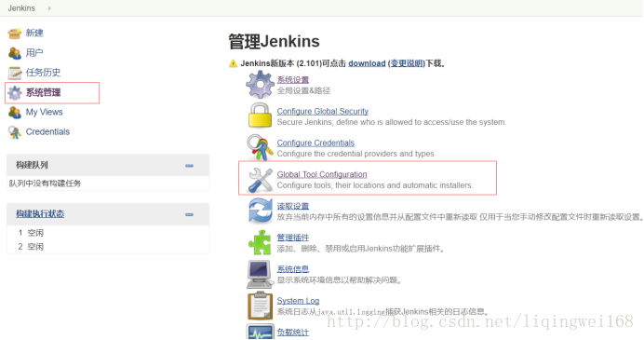The width and height of the screenshot is (644, 340).
Task: Click the 用户 people icon
Action: click(x=15, y=53)
